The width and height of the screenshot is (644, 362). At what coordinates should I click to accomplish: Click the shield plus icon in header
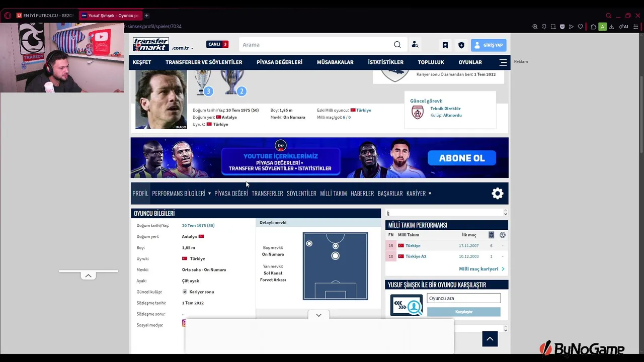click(461, 45)
